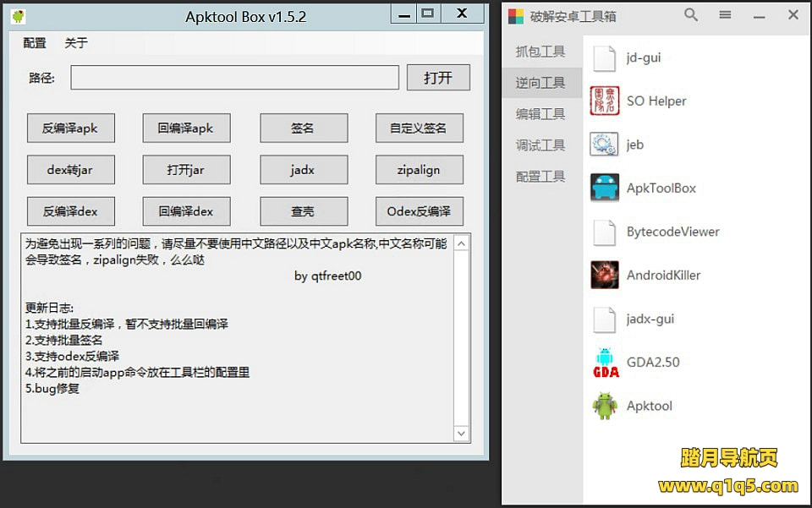Switch to 抓包工具 tab
Viewport: 812px width, 508px height.
(540, 52)
